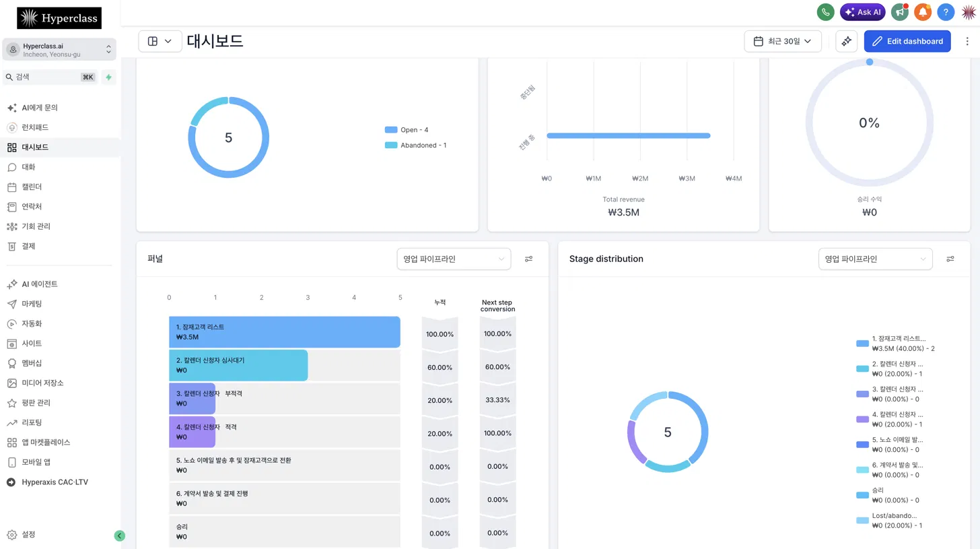
Task: Toggle the Abandoned legend item
Action: tap(415, 145)
